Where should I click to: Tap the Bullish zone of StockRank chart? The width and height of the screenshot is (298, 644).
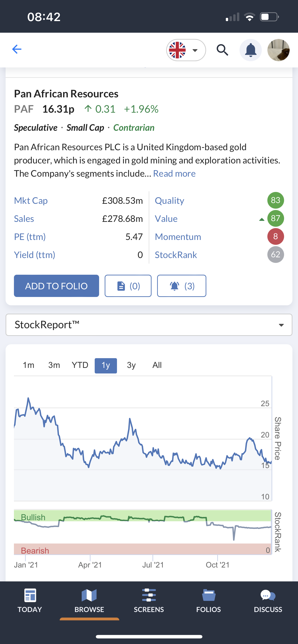143,516
